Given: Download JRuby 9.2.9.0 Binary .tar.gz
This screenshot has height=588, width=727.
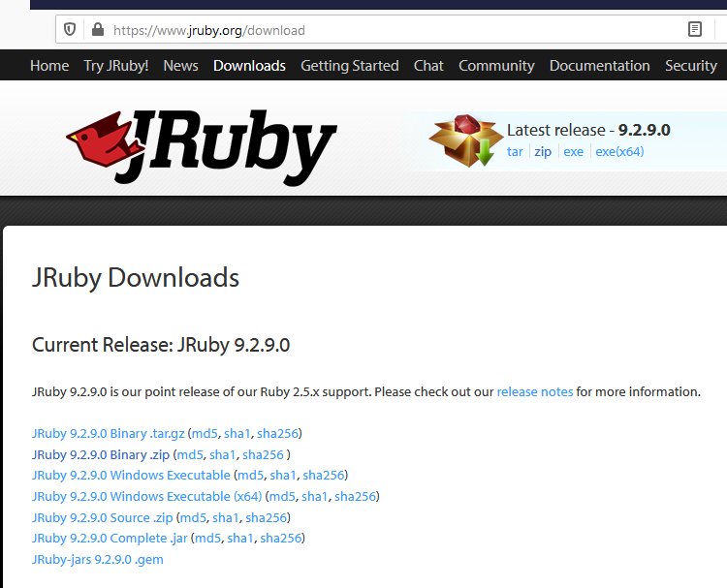Looking at the screenshot, I should (108, 434).
